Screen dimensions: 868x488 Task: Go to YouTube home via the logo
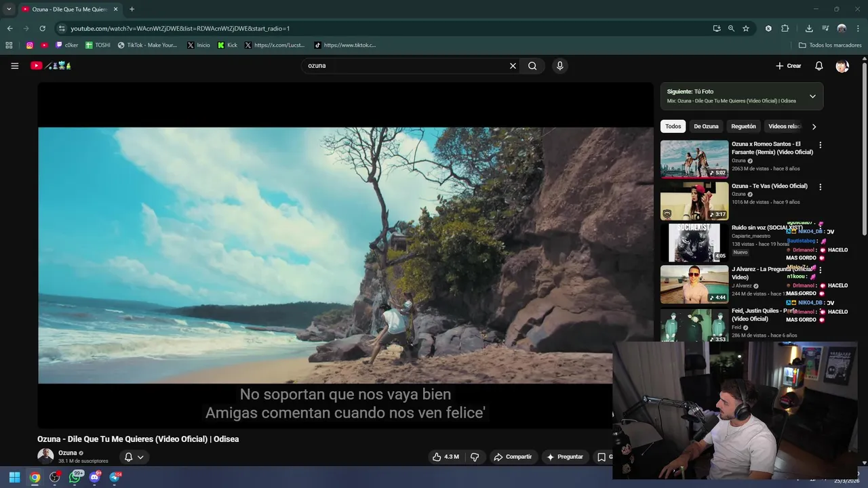(51, 66)
